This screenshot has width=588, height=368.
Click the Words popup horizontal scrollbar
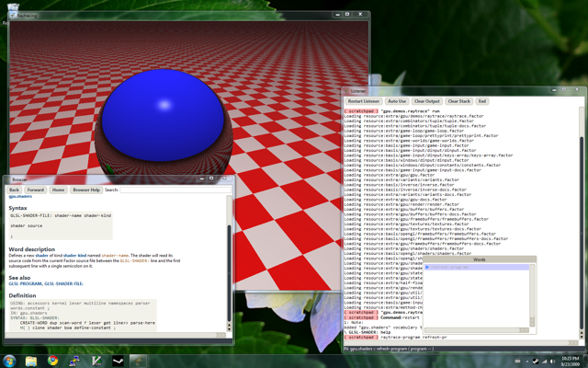[476, 330]
